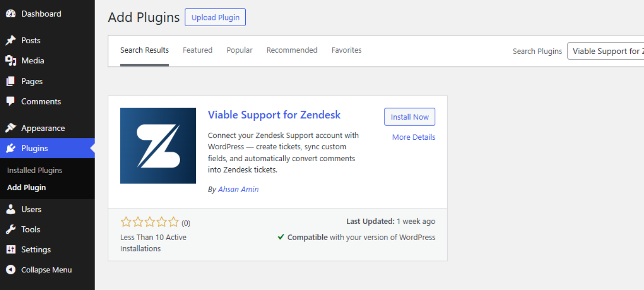Focus the Search Plugins text field
The image size is (644, 290).
coord(606,51)
